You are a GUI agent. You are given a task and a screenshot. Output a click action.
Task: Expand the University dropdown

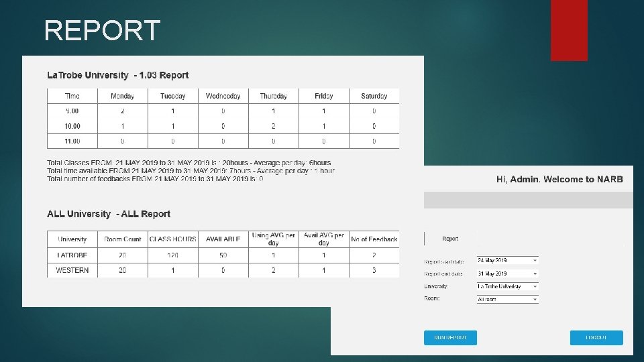[x=507, y=286]
